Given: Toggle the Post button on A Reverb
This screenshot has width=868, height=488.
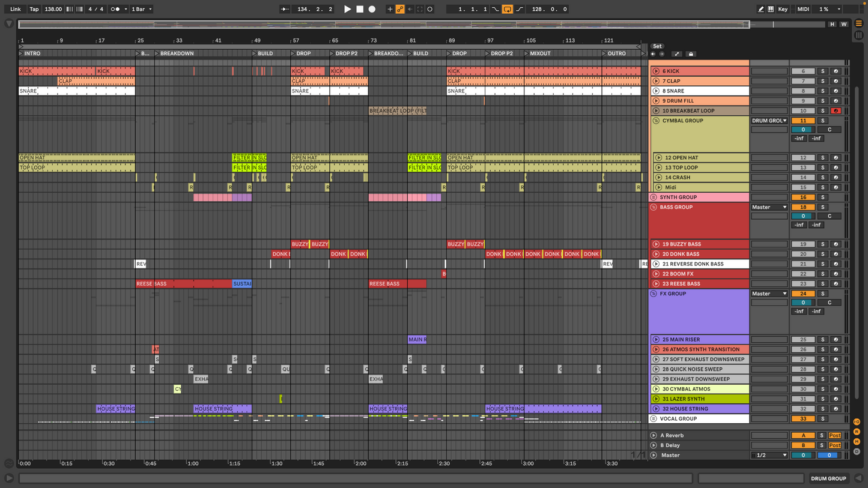Looking at the screenshot, I should [834, 436].
